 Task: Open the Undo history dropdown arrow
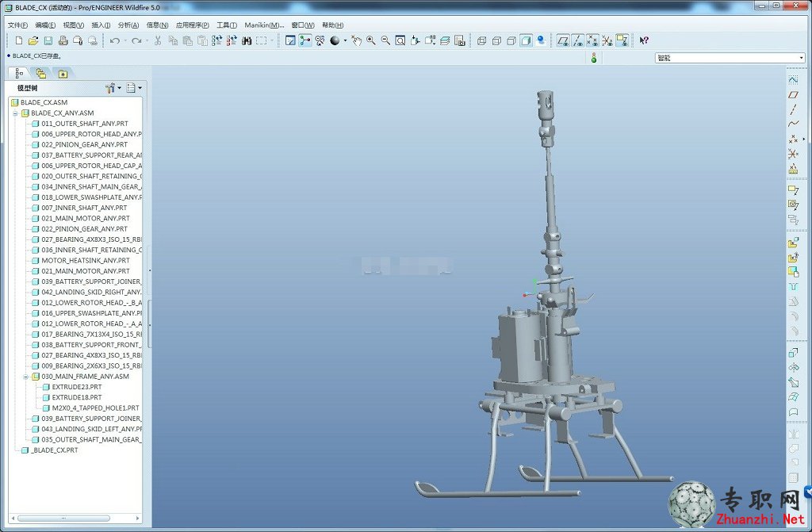pos(124,40)
